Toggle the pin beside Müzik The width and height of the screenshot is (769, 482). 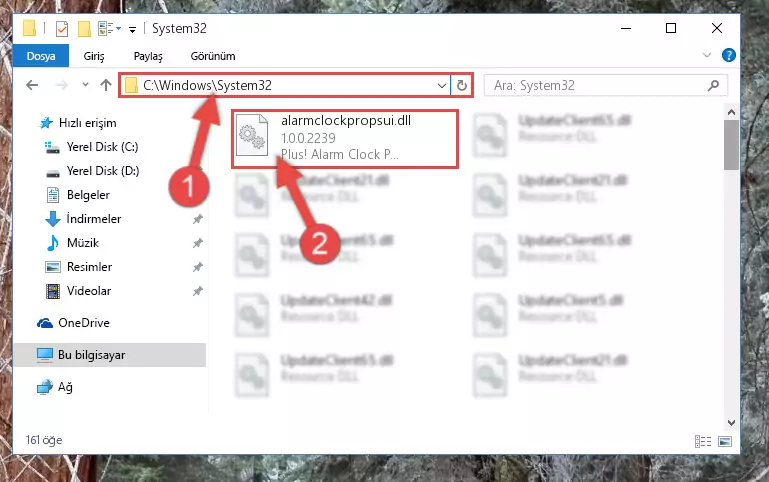198,243
